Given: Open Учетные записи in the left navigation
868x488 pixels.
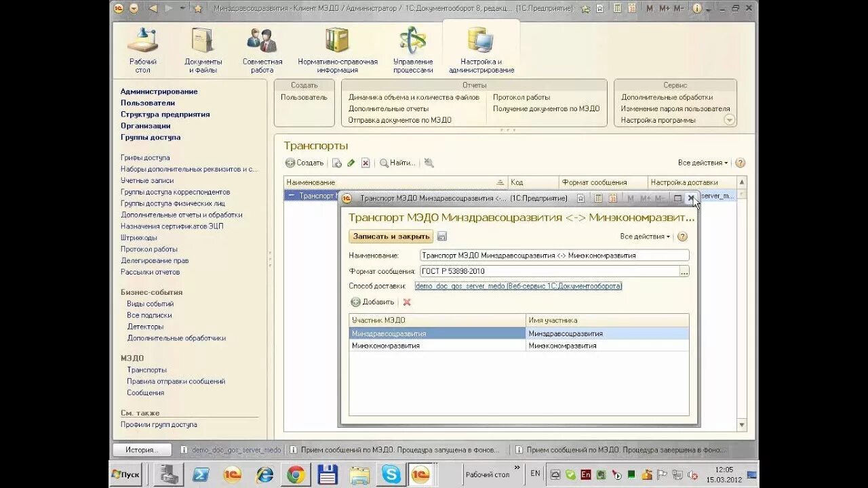Looking at the screenshot, I should [x=147, y=180].
